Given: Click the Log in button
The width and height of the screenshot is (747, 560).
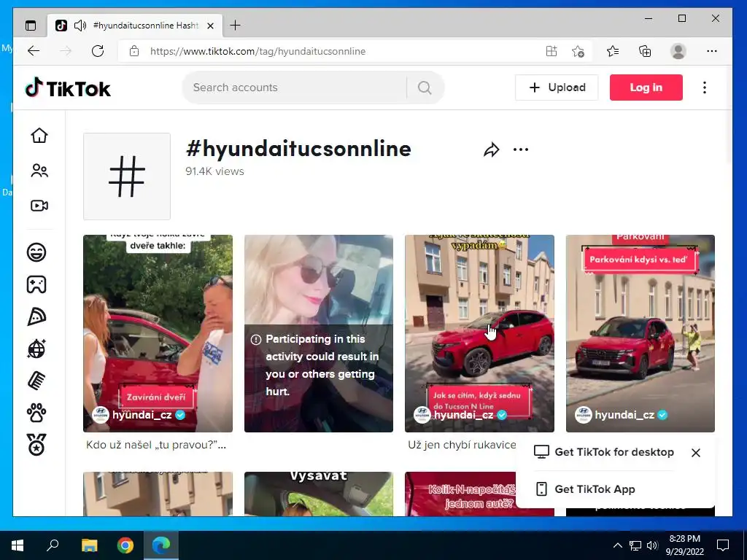Looking at the screenshot, I should click(646, 87).
